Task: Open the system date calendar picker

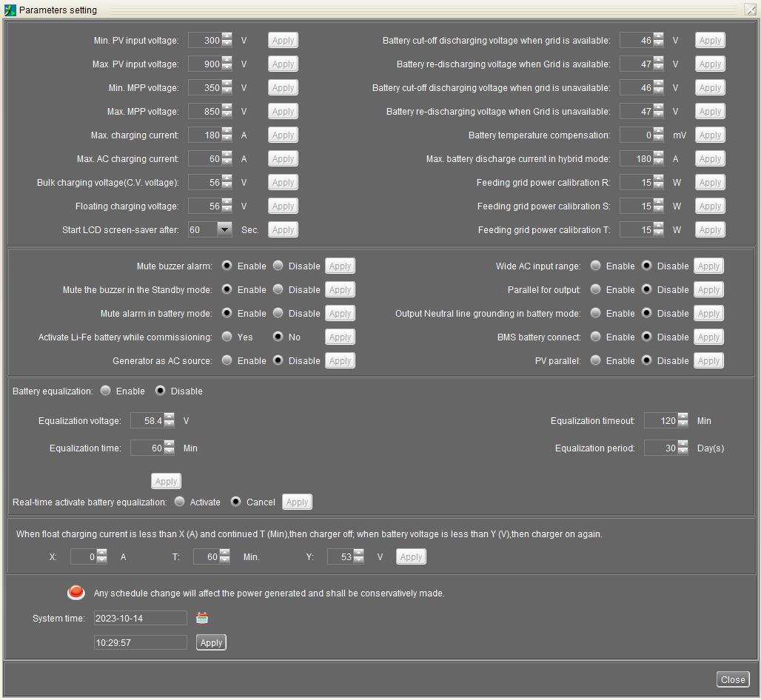Action: click(x=201, y=619)
